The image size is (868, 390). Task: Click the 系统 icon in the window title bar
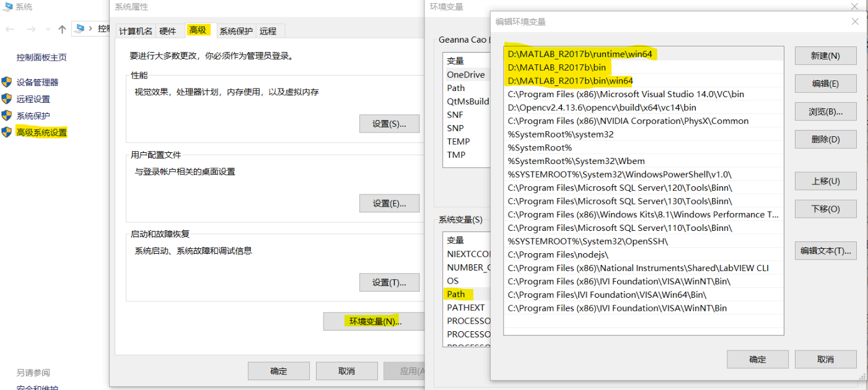tap(6, 7)
